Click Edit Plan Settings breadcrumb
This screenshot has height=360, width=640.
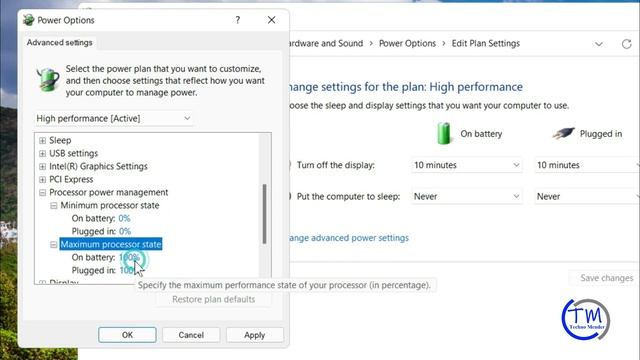[x=486, y=43]
